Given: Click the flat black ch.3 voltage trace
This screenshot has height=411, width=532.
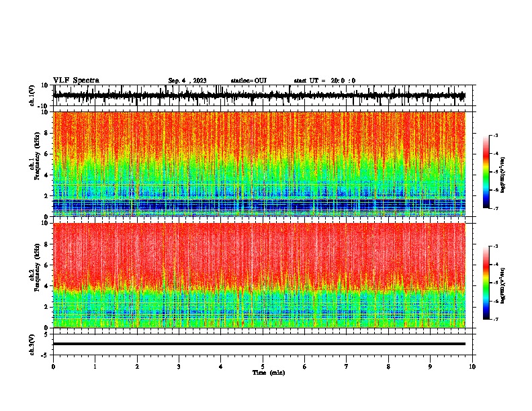Looking at the screenshot, I should click(259, 344).
